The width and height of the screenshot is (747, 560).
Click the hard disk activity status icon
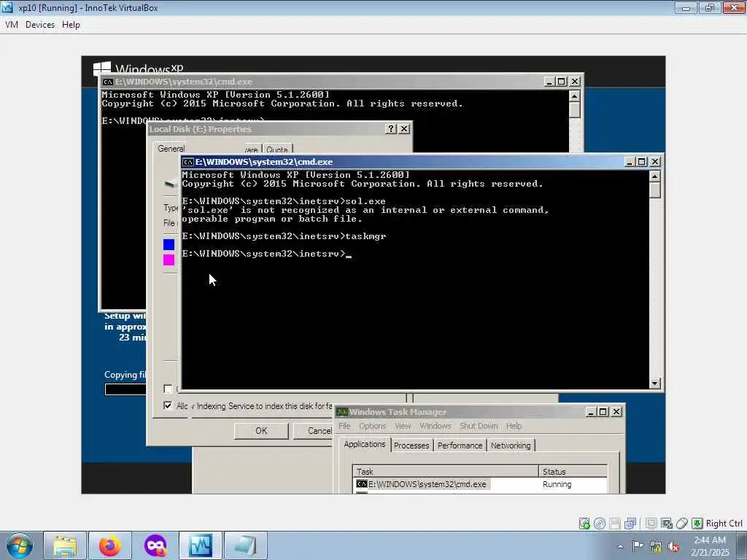click(584, 524)
